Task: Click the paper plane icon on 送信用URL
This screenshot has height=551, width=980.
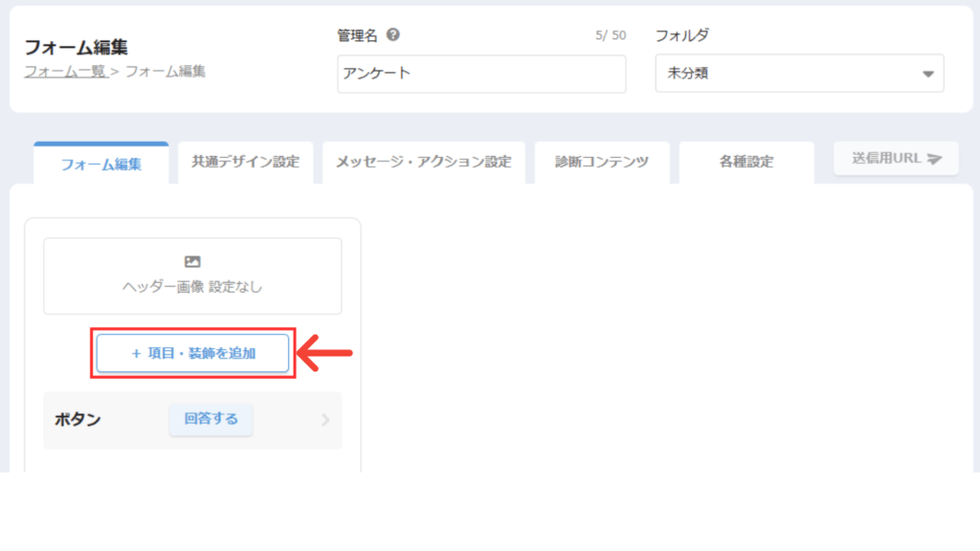Action: point(935,159)
